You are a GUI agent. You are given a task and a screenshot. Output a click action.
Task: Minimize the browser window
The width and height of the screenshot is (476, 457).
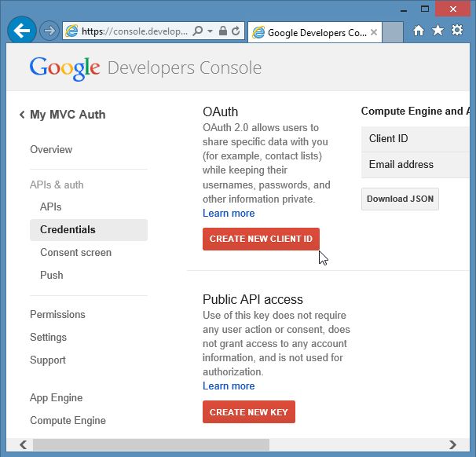404,10
